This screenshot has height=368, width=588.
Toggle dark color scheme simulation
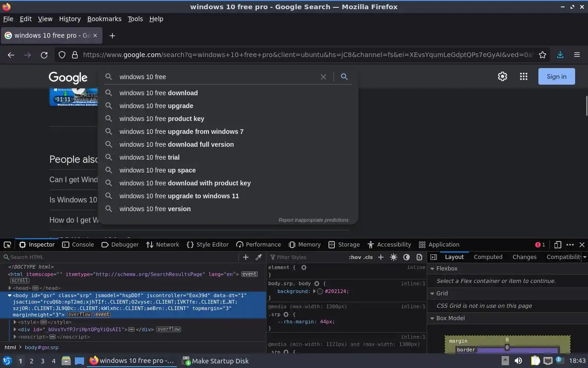pos(407,257)
